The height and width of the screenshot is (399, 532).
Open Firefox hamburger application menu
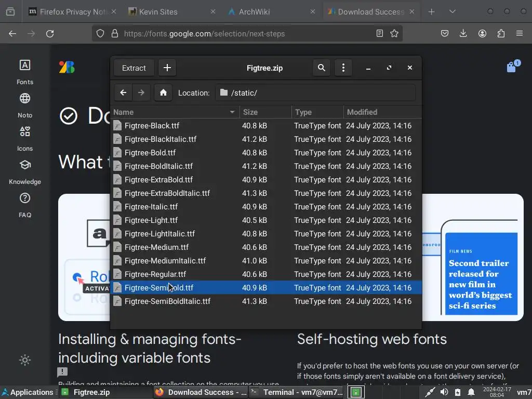pos(520,33)
